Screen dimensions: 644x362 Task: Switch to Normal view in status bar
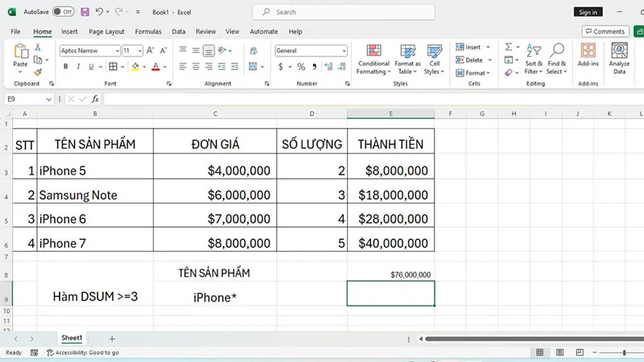pos(539,352)
